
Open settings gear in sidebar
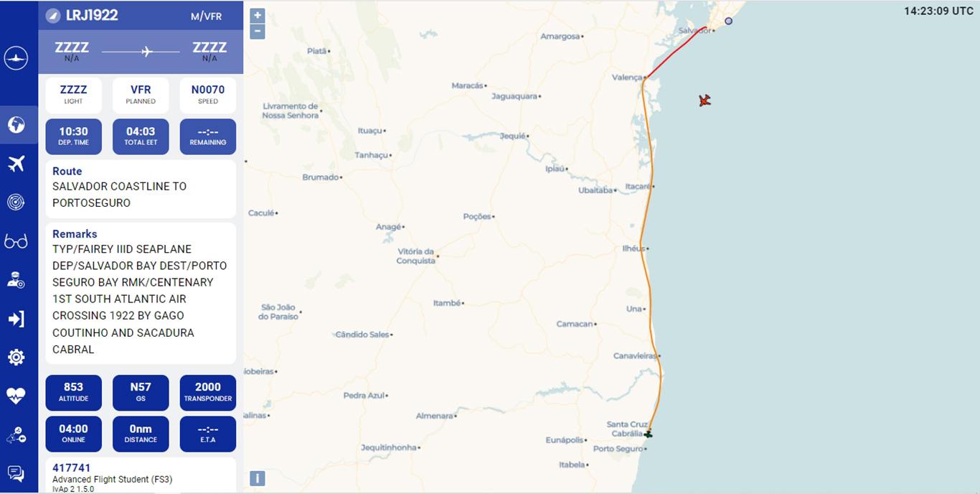[x=16, y=357]
